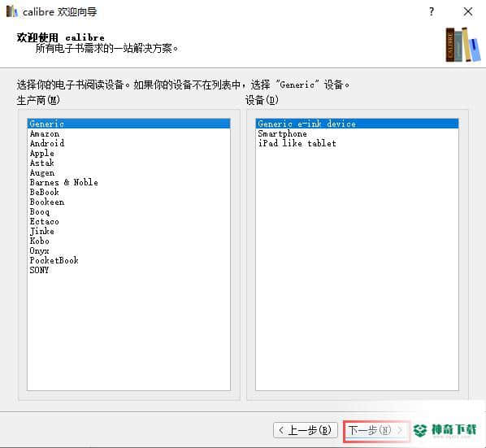Select BeBook in the manufacturer list
This screenshot has width=486, height=448.
(128, 192)
